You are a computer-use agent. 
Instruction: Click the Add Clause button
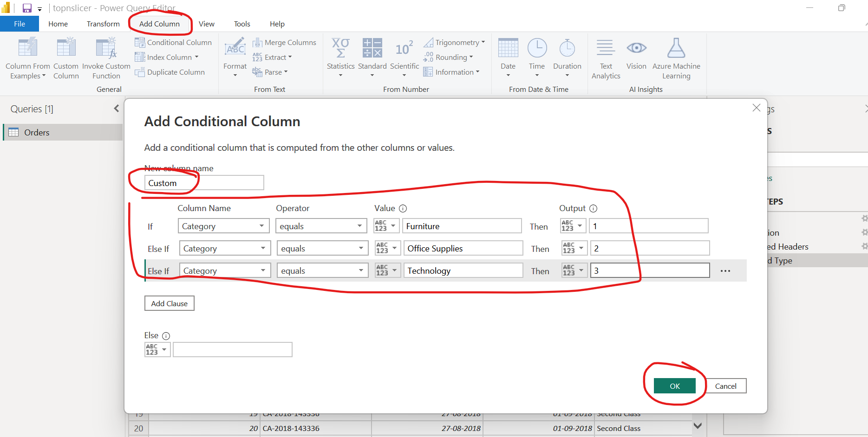[170, 303]
